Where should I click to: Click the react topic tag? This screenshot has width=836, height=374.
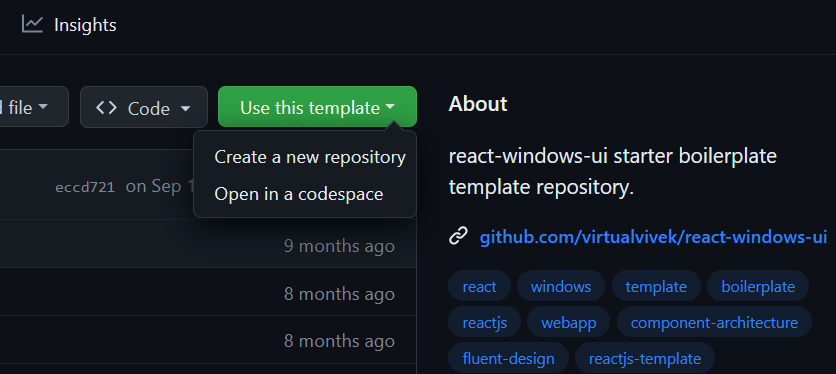coord(479,286)
